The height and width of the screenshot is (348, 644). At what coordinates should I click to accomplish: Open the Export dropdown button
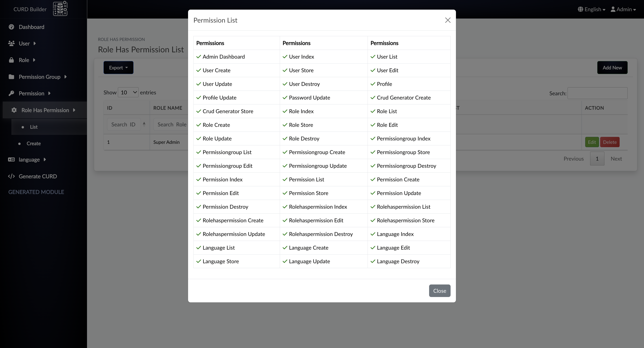pyautogui.click(x=118, y=68)
